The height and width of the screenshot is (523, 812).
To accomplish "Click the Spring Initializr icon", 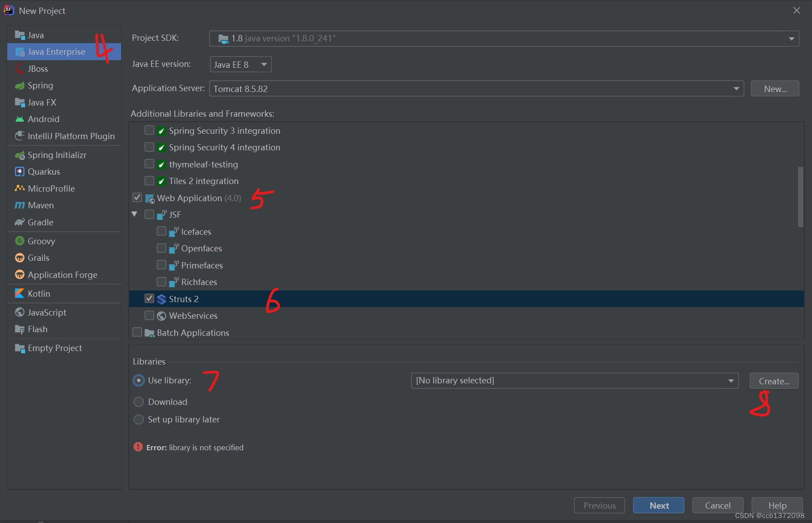I will 20,155.
